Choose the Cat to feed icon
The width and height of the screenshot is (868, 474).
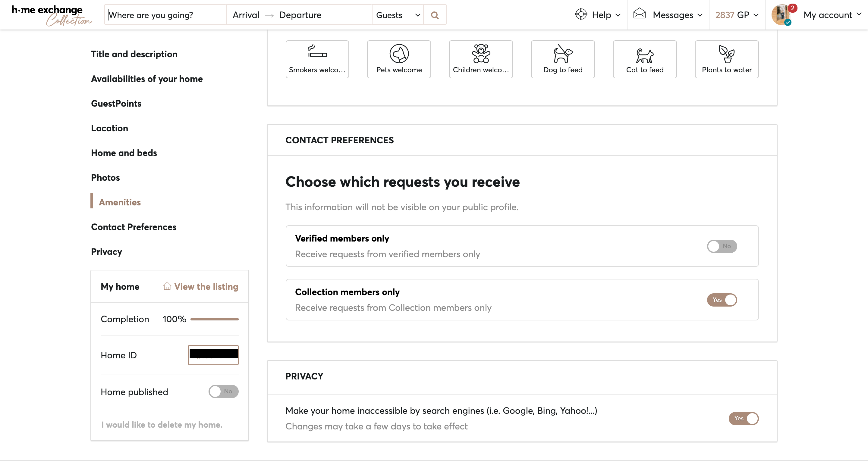(x=645, y=55)
